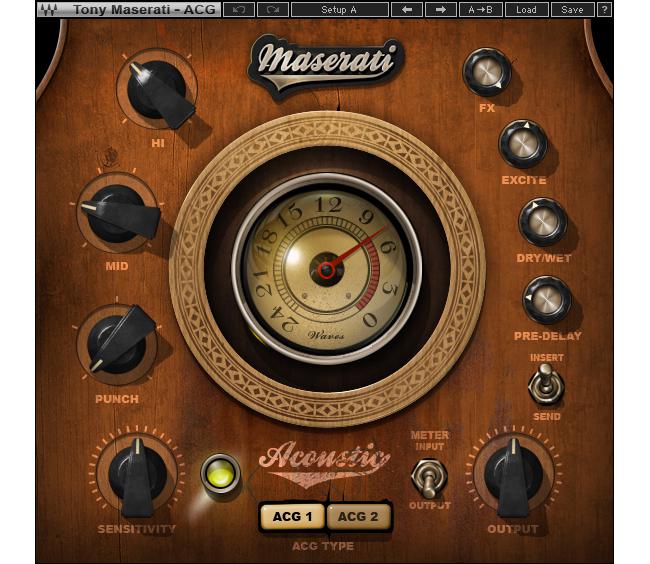Flip the Meter Input/Output switch

428,478
